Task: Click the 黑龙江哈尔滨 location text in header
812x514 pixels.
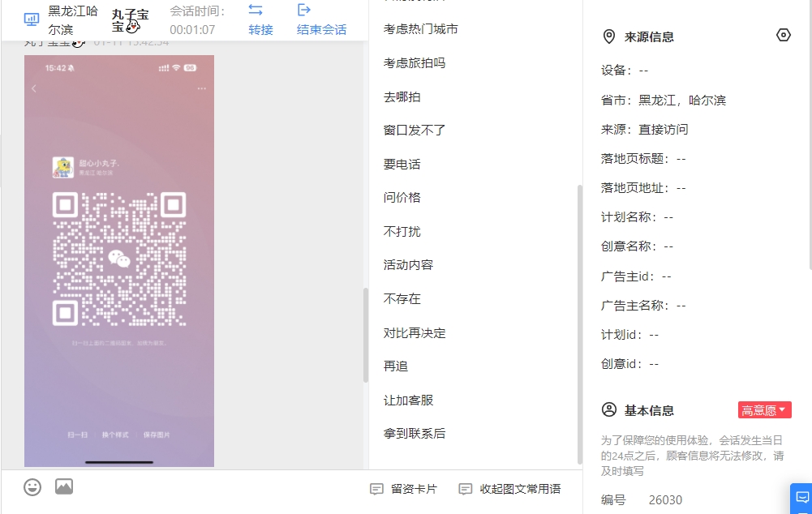Action: (x=73, y=20)
